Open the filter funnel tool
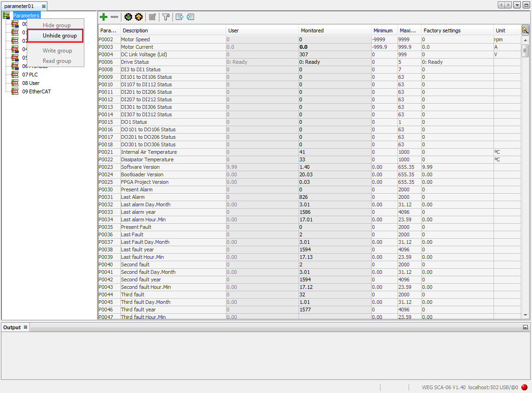 point(166,17)
